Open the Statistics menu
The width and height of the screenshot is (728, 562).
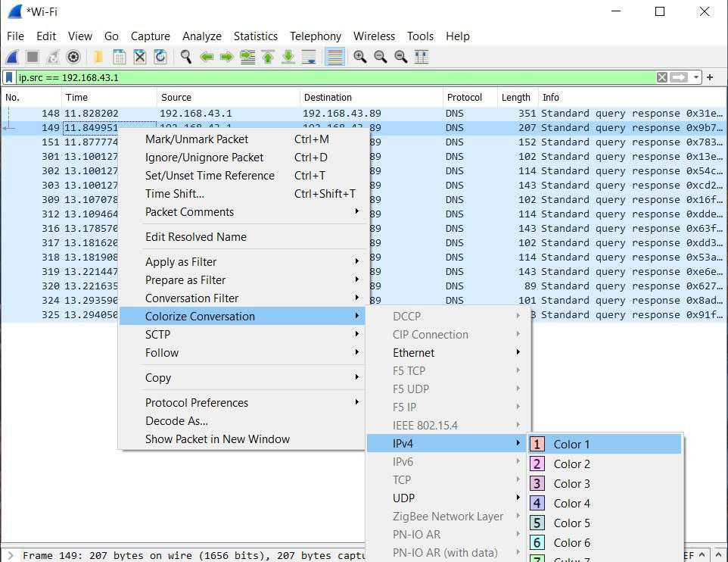click(255, 36)
